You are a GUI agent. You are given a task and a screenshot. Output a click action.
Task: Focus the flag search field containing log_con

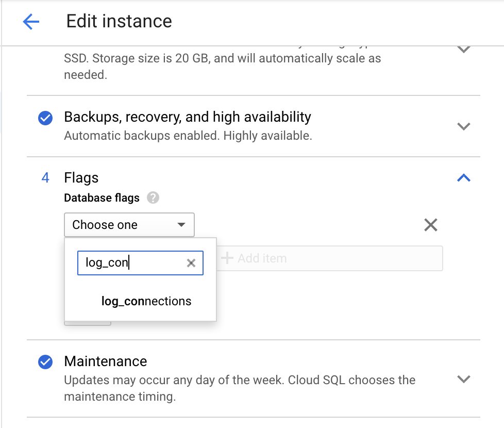click(x=131, y=264)
